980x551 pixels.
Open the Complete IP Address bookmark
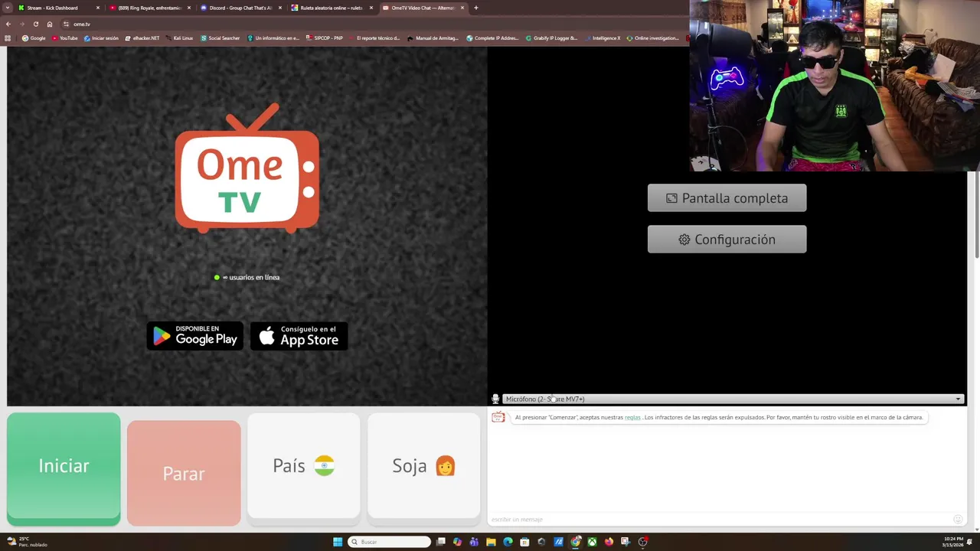(492, 37)
